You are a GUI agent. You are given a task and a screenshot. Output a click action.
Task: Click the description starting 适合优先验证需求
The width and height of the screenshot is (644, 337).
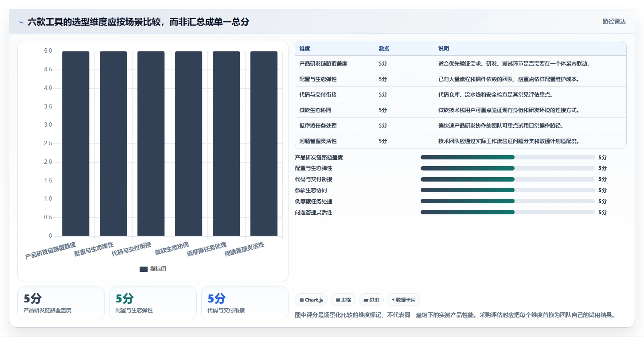pyautogui.click(x=514, y=64)
